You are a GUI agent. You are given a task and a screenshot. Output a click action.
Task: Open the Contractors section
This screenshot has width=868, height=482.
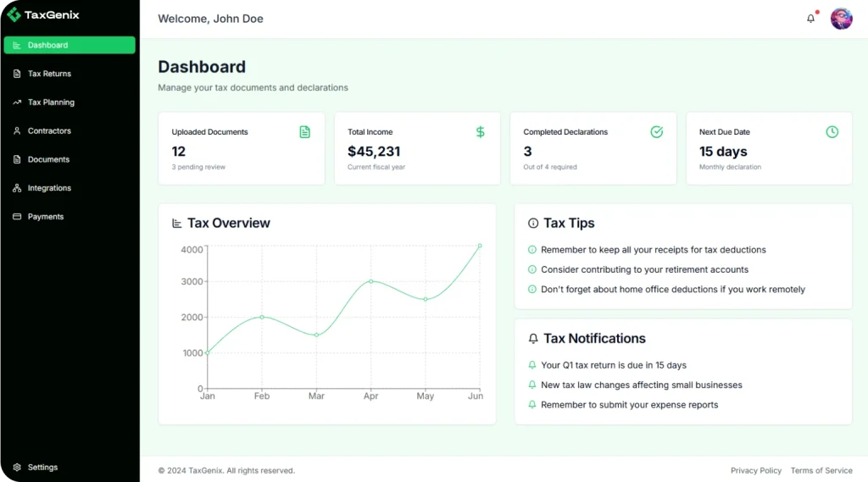[49, 131]
